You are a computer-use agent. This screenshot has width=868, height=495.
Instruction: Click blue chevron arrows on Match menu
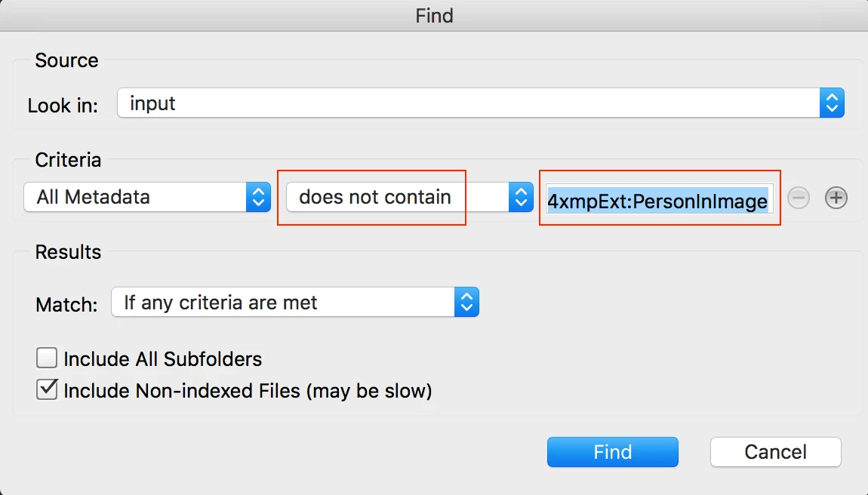click(x=466, y=303)
